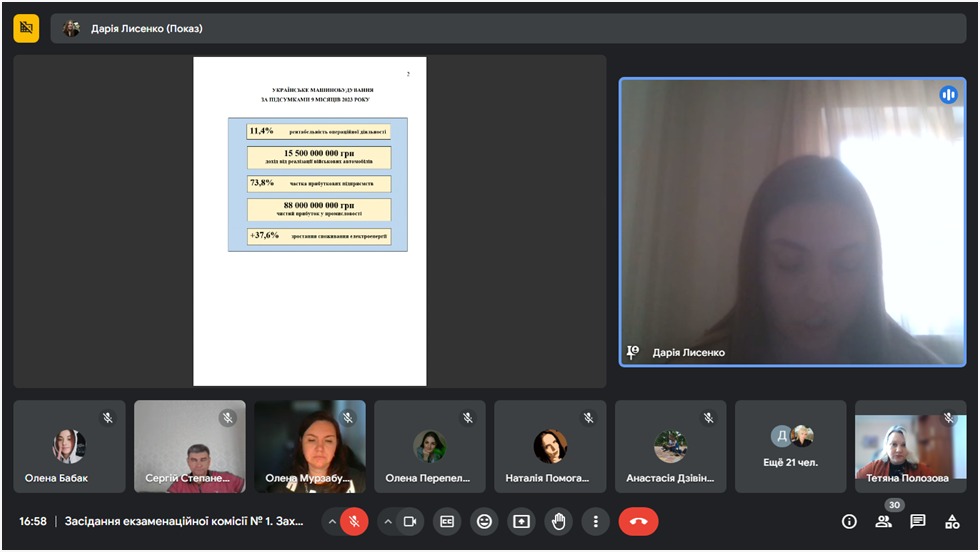
Task: Select Олена Бабак's participant tile
Action: pos(69,446)
